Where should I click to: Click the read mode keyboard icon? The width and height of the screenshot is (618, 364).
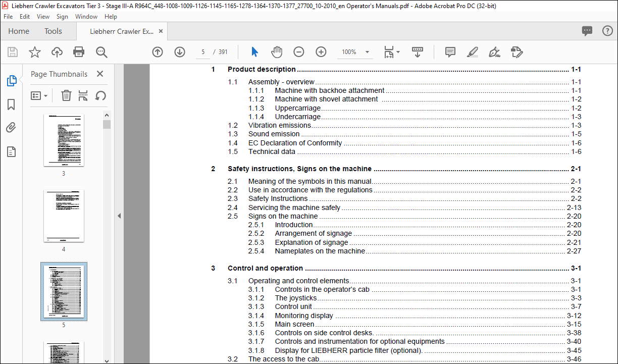[x=418, y=52]
